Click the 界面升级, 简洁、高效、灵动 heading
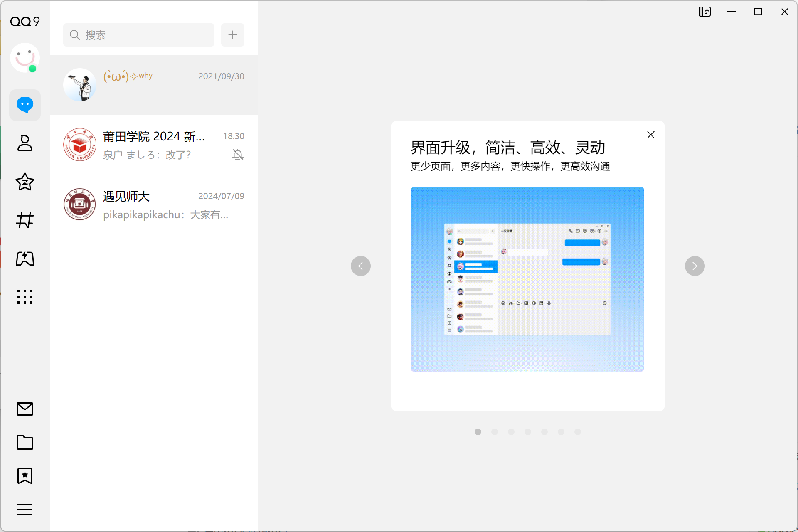This screenshot has height=532, width=798. tap(508, 148)
